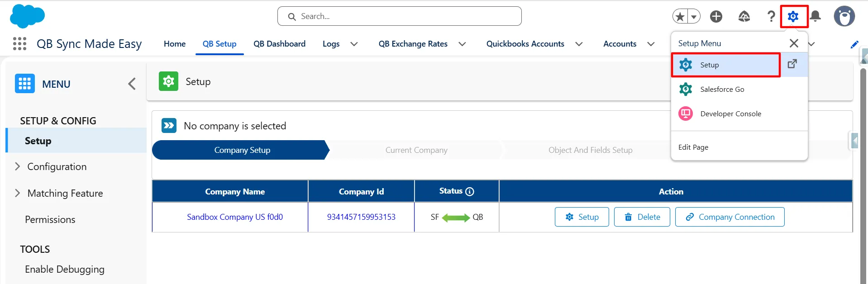Click the green Setup gear page icon
Screen dimensions: 868x284
[168, 81]
